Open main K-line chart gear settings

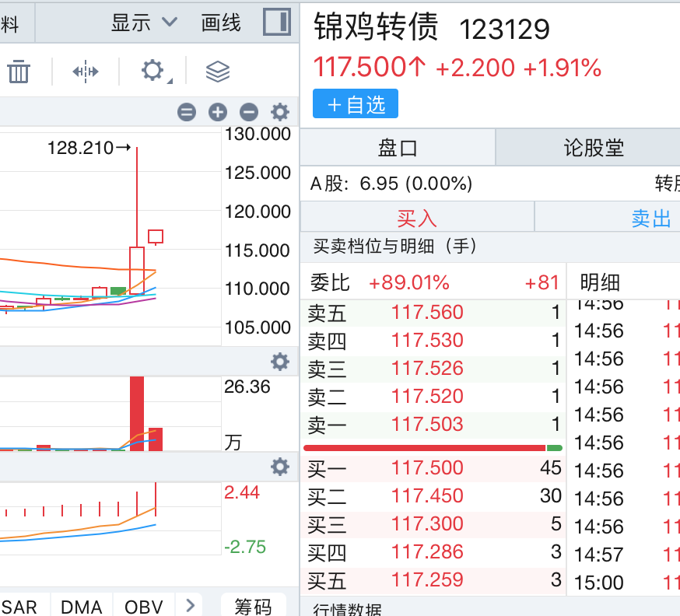(x=279, y=112)
